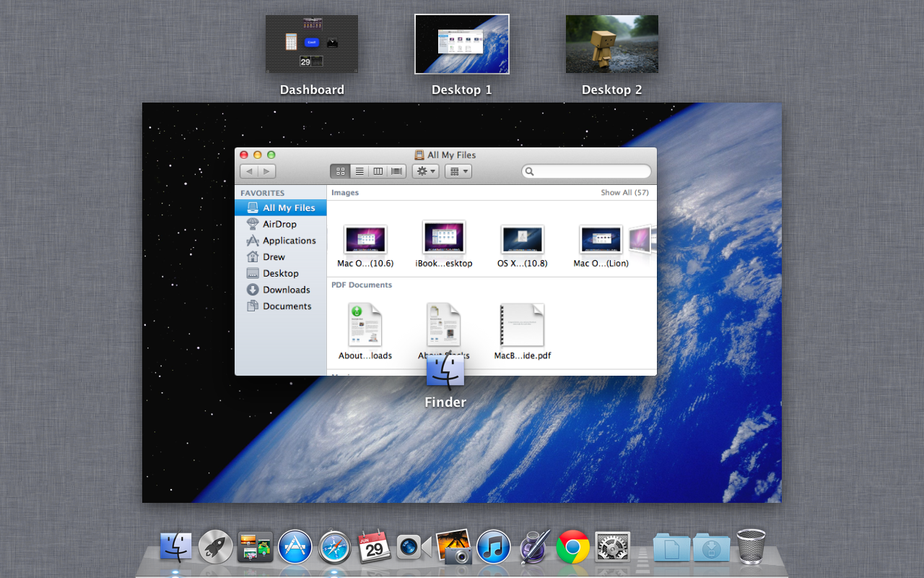Open Drew home folder in sidebar
Viewport: 924px width, 578px height.
pos(281,256)
